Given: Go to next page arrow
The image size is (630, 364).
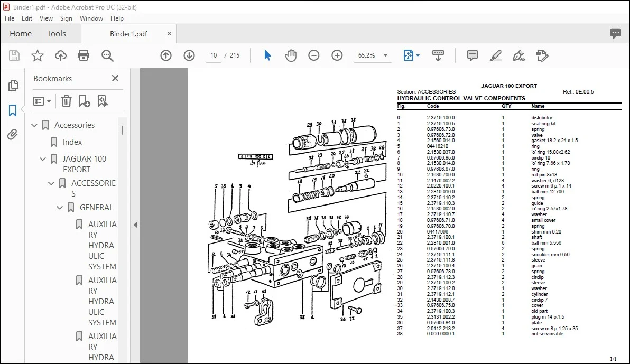Looking at the screenshot, I should click(x=189, y=55).
